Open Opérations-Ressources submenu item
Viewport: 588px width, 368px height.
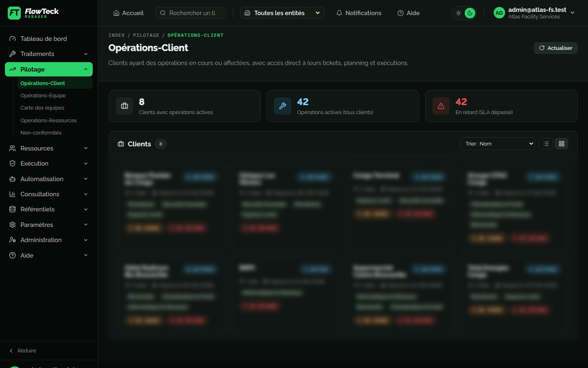[55, 120]
